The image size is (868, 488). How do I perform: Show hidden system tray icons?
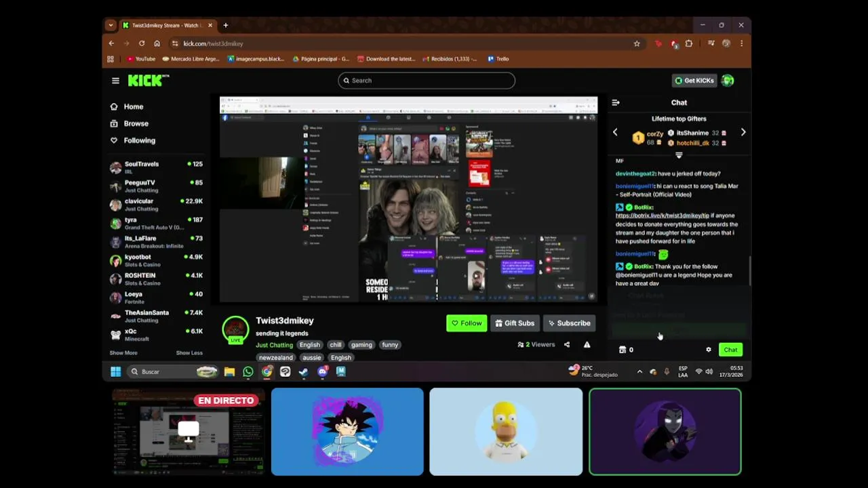coord(639,371)
